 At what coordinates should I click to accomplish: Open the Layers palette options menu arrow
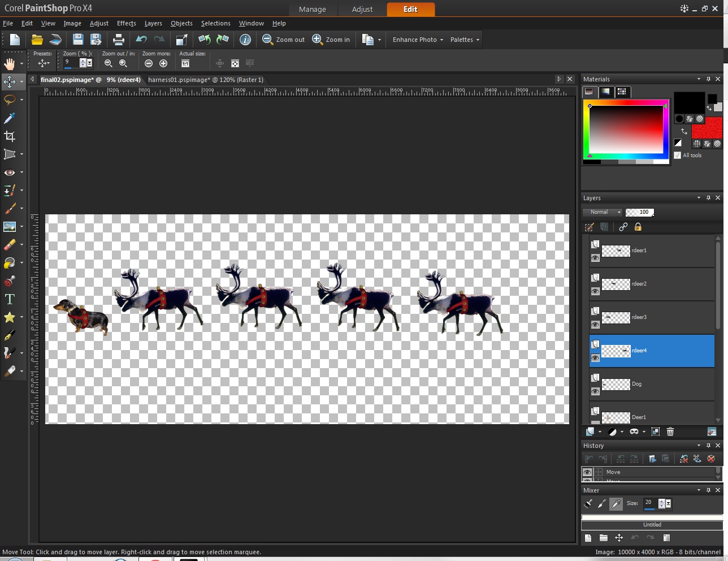[699, 198]
